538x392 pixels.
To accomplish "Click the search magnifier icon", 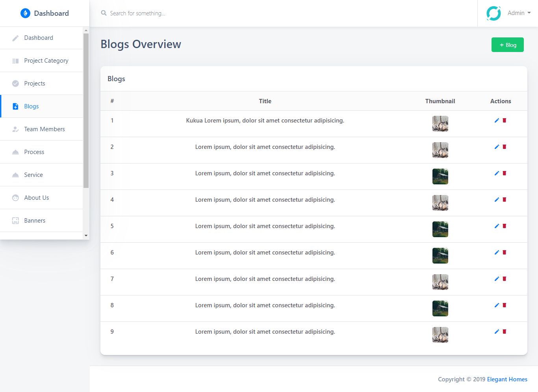I will click(x=104, y=13).
